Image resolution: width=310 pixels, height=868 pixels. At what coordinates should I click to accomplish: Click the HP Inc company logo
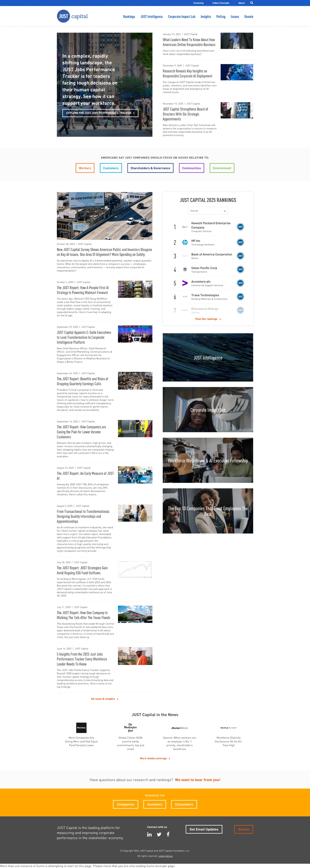(185, 242)
